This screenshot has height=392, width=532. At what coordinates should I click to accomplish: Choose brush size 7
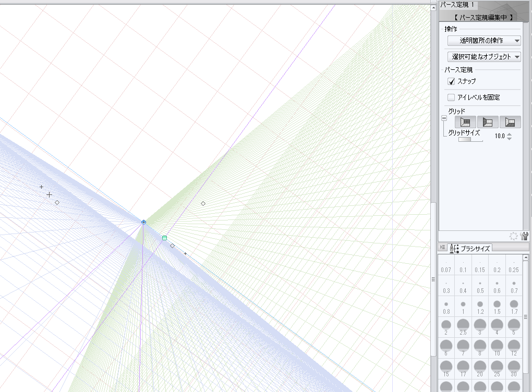click(x=463, y=348)
